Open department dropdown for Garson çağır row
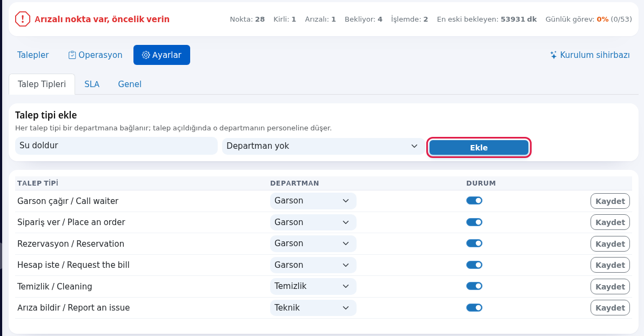Viewport: 644px width, 336px height. click(313, 201)
